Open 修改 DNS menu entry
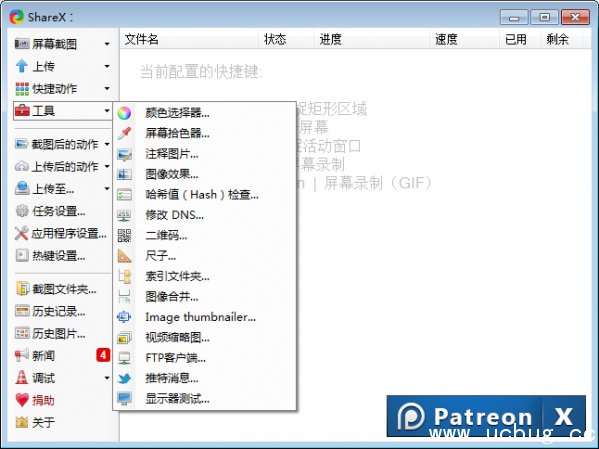The width and height of the screenshot is (599, 449). [x=204, y=215]
